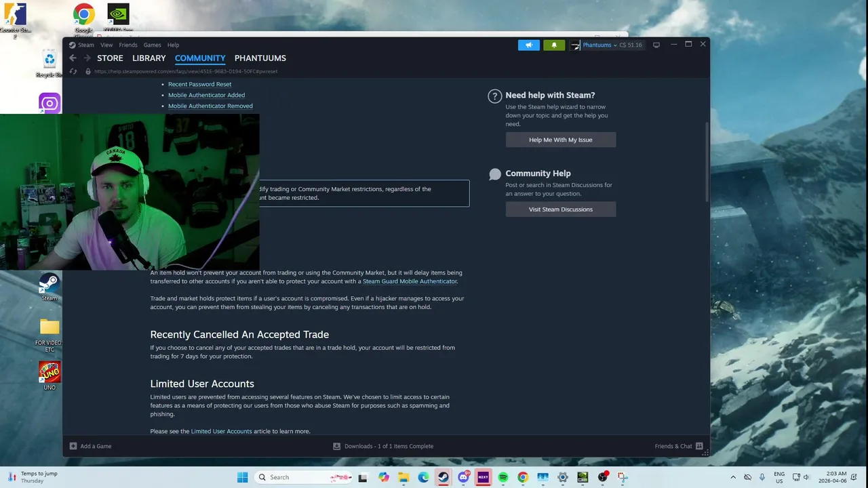Click Visit Steam Discussions button
This screenshot has height=488, width=868.
[561, 209]
